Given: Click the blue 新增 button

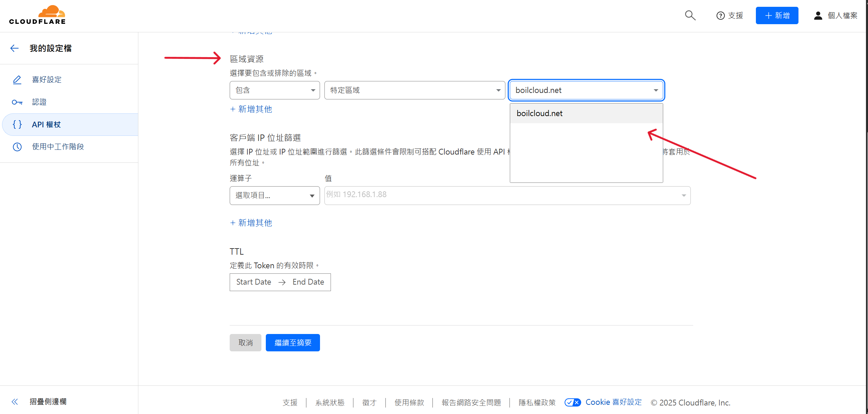Looking at the screenshot, I should pyautogui.click(x=777, y=16).
